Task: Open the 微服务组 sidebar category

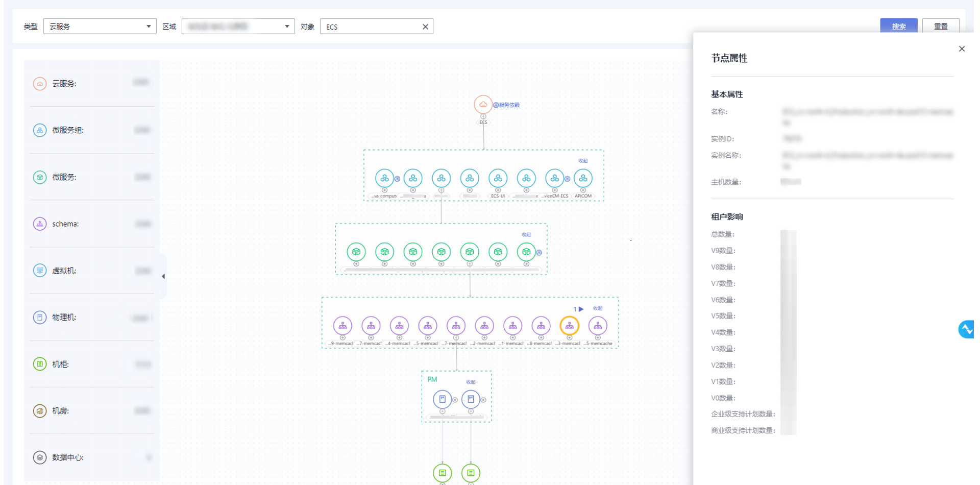Action: pyautogui.click(x=40, y=130)
